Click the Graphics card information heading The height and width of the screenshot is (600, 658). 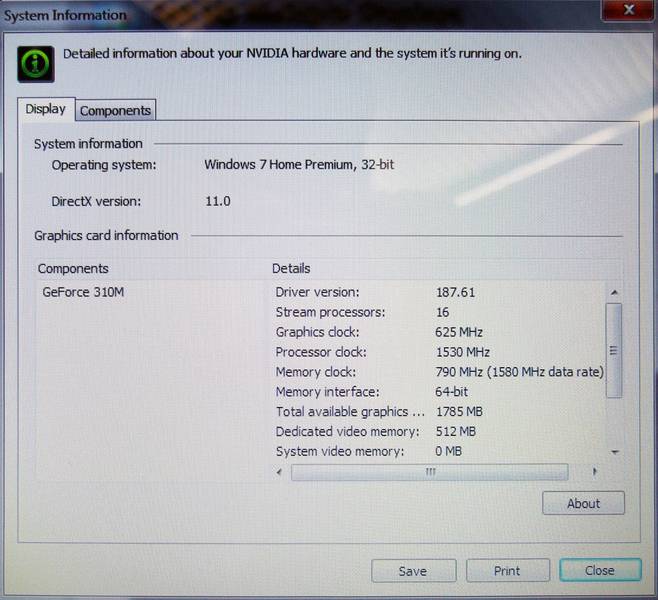tap(106, 236)
